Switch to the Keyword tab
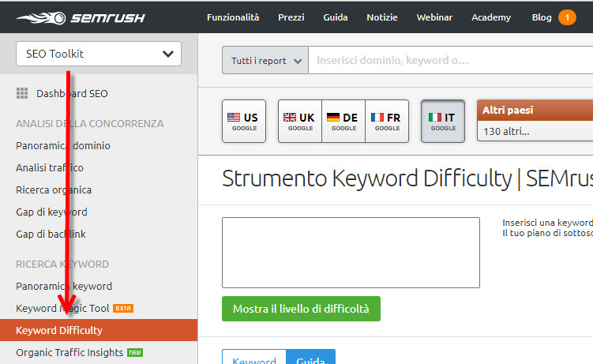Image resolution: width=593 pixels, height=364 pixels. pos(254,357)
